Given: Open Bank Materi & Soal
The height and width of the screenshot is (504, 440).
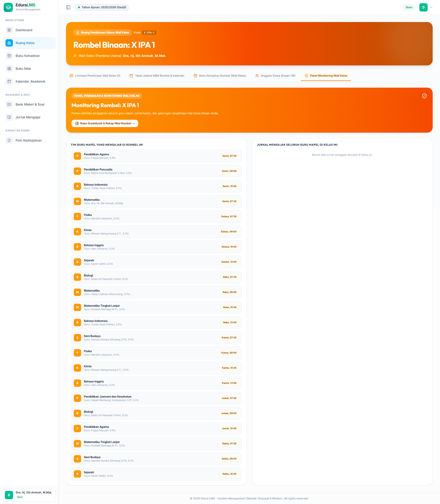Looking at the screenshot, I should click(29, 104).
